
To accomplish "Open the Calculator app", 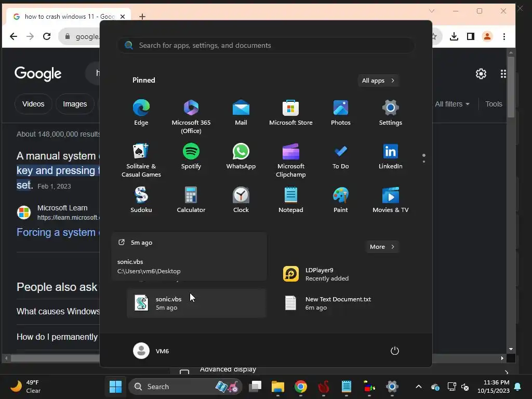I will (x=191, y=200).
